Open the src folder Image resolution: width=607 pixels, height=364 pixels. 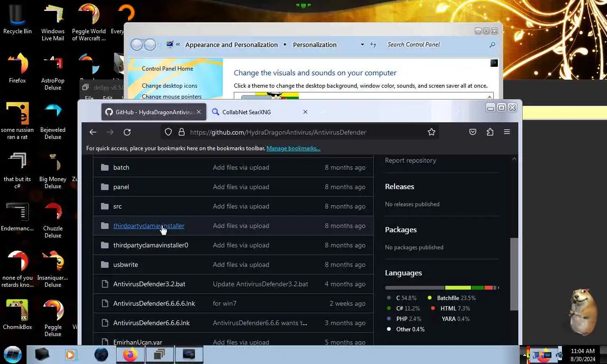click(x=118, y=206)
